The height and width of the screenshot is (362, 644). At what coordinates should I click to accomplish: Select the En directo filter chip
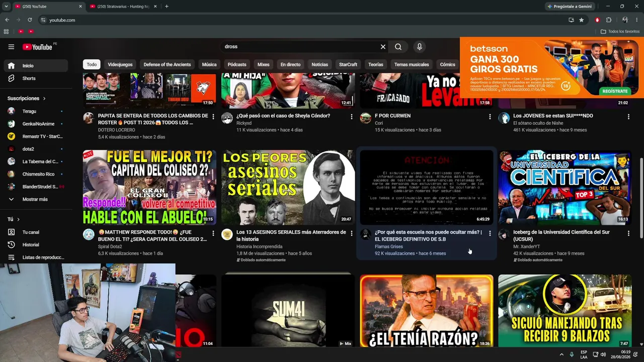[x=290, y=64]
